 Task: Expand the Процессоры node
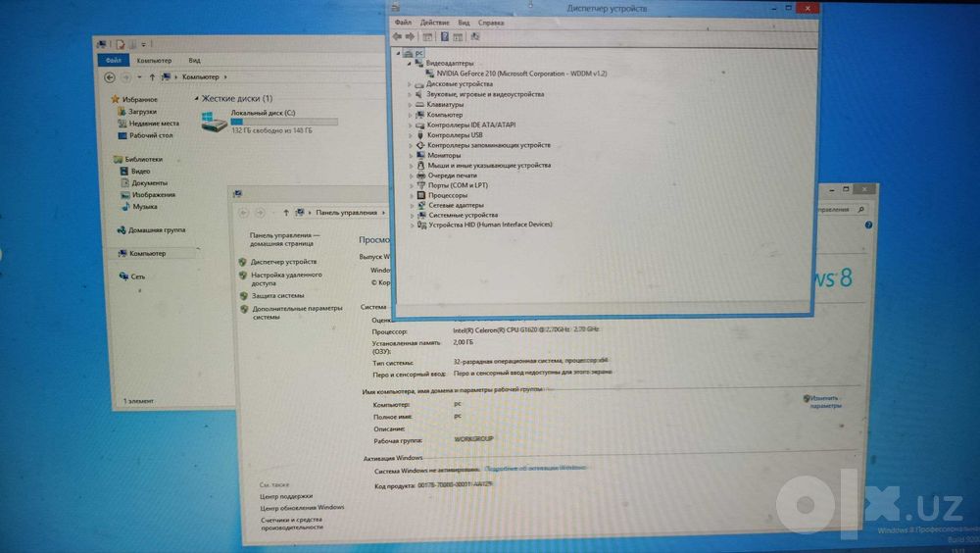coord(412,195)
